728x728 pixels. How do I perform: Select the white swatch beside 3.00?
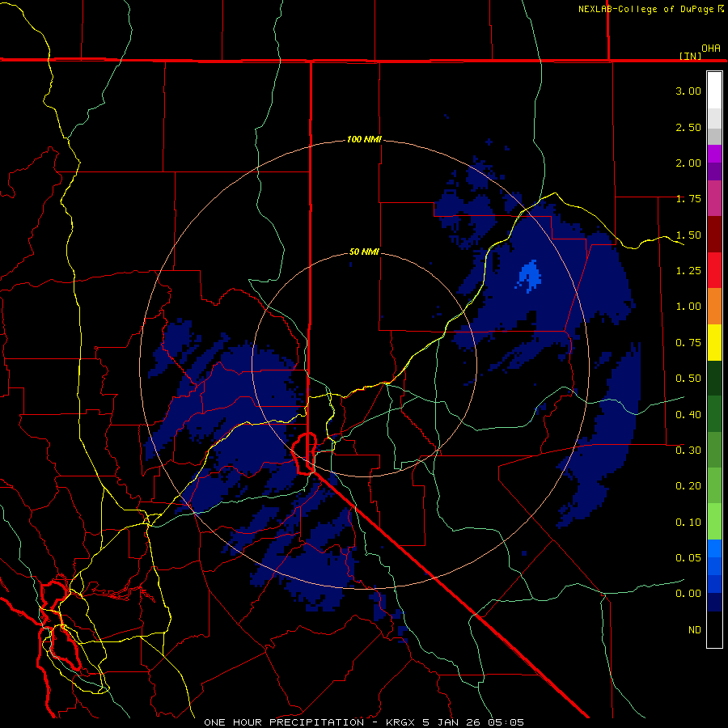click(x=714, y=91)
